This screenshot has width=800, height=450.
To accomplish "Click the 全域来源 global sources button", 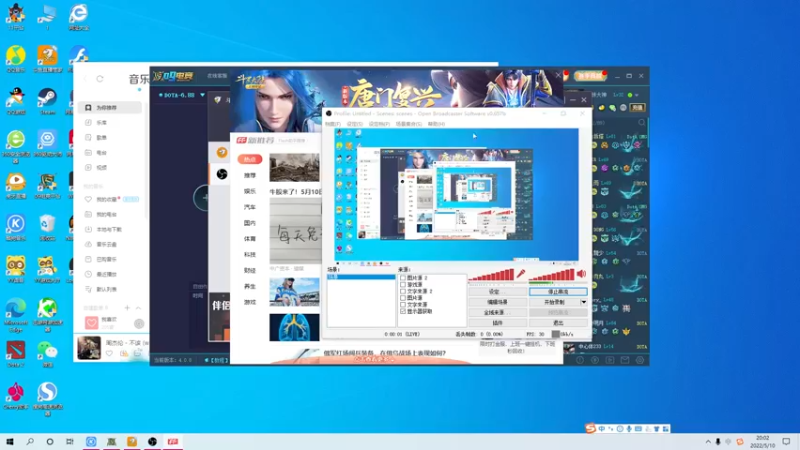I will click(497, 312).
